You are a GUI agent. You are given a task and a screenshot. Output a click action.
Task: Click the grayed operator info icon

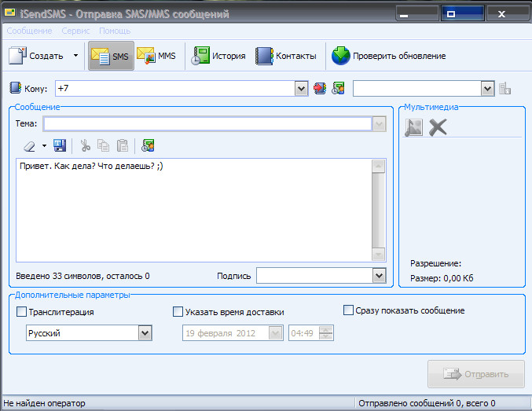tap(504, 88)
